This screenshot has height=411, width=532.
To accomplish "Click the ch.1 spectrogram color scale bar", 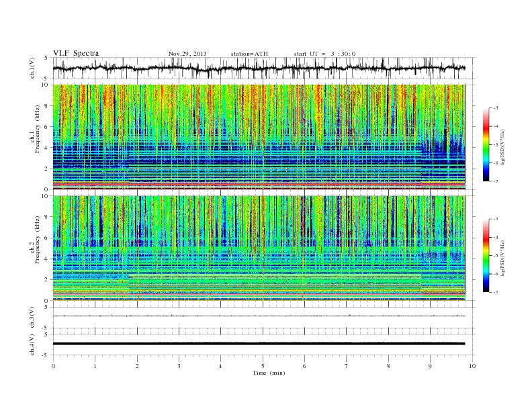I will click(x=486, y=144).
